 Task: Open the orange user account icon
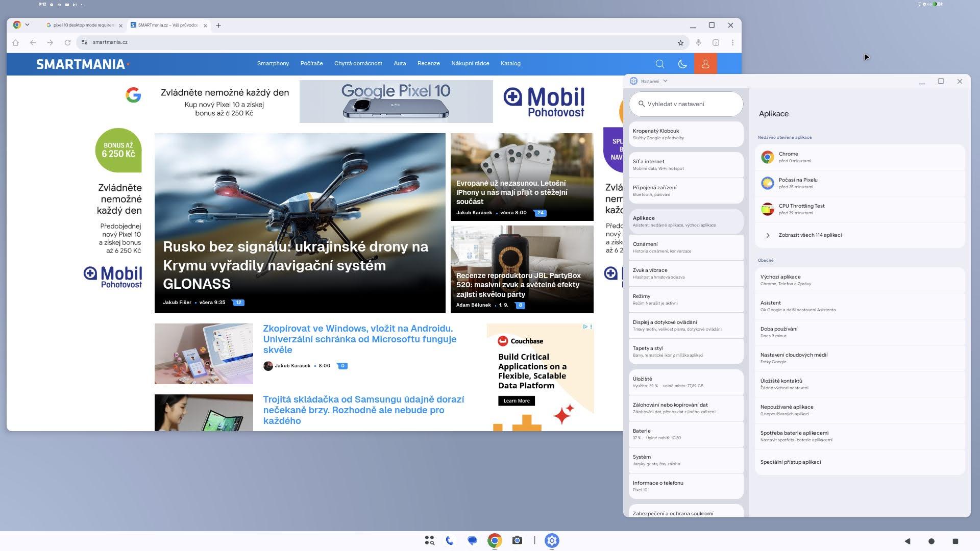tap(705, 64)
